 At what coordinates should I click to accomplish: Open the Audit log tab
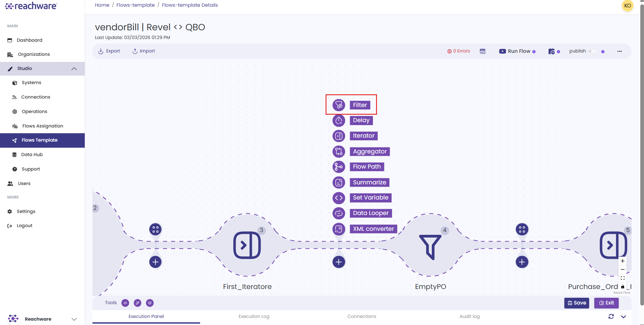(469, 316)
